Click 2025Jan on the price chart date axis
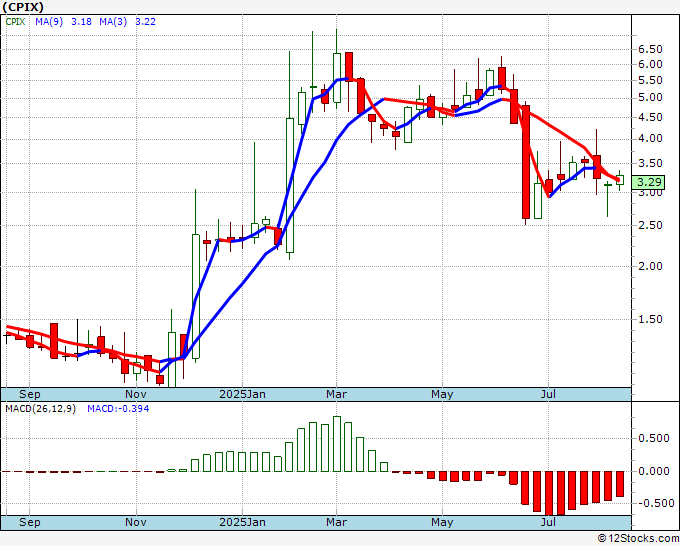680x546 pixels. pos(242,394)
